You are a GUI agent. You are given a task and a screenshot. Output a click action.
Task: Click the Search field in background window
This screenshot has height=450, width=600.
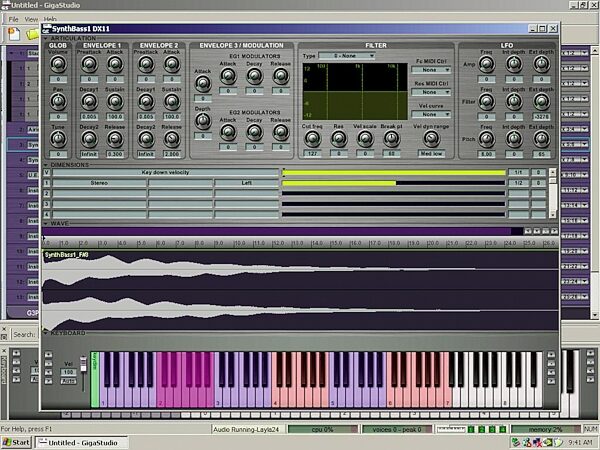pyautogui.click(x=24, y=334)
